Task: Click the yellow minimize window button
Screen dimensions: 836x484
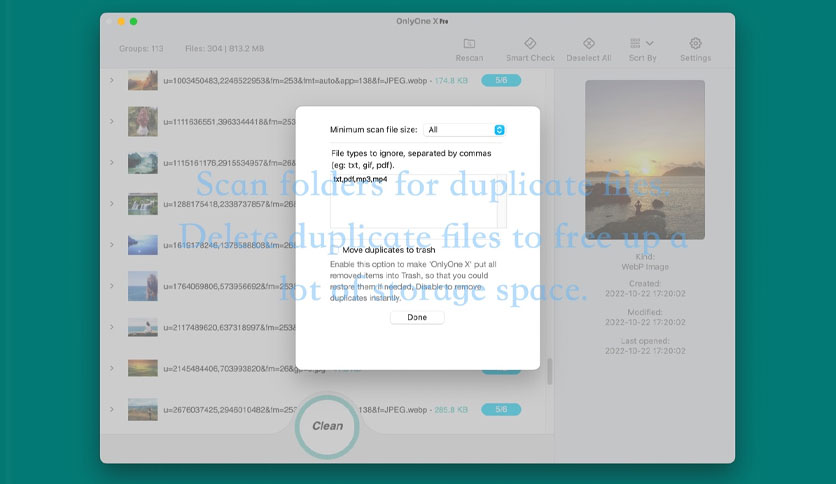Action: coord(122,21)
